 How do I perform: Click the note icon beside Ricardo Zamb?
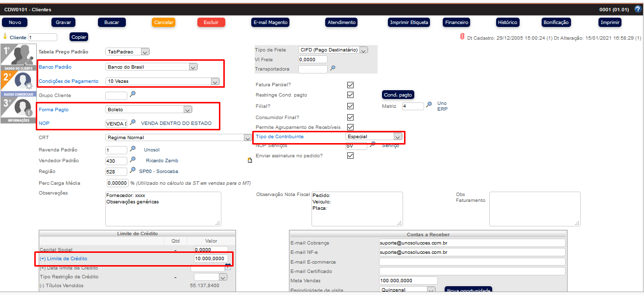(250, 160)
